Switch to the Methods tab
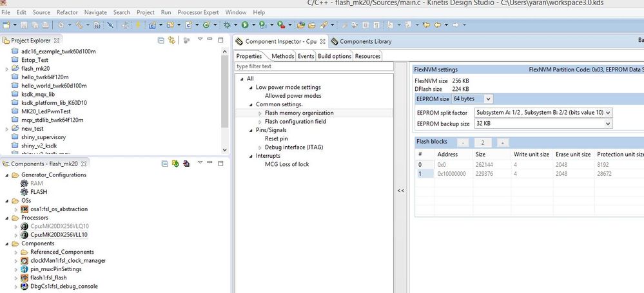The image size is (644, 293). coord(282,56)
